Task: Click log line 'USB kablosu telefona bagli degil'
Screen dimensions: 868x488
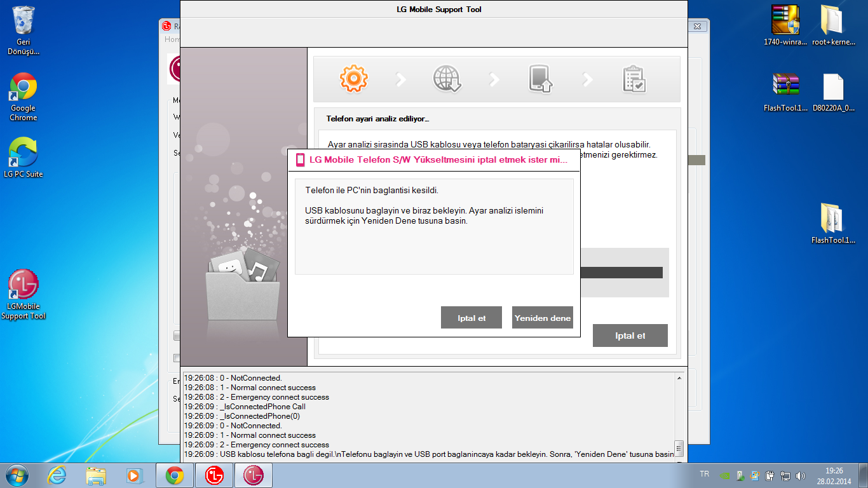Action: (x=428, y=454)
